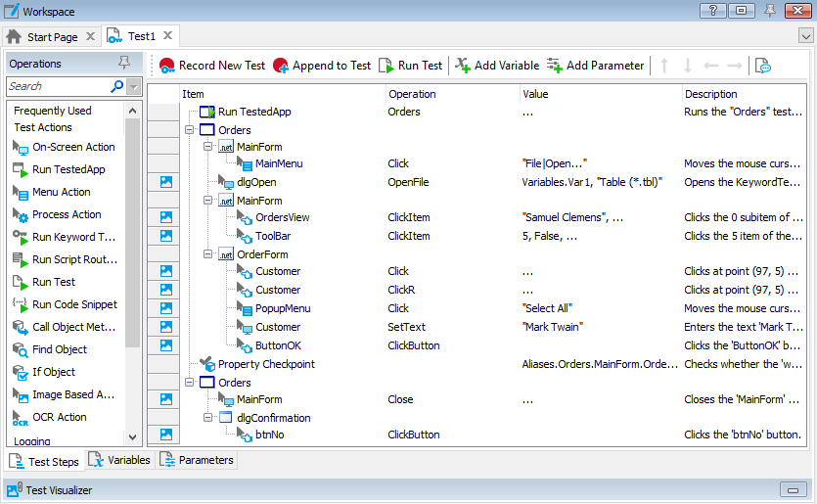This screenshot has width=817, height=504.
Task: Select Call Object Method operation
Action: tap(65, 327)
